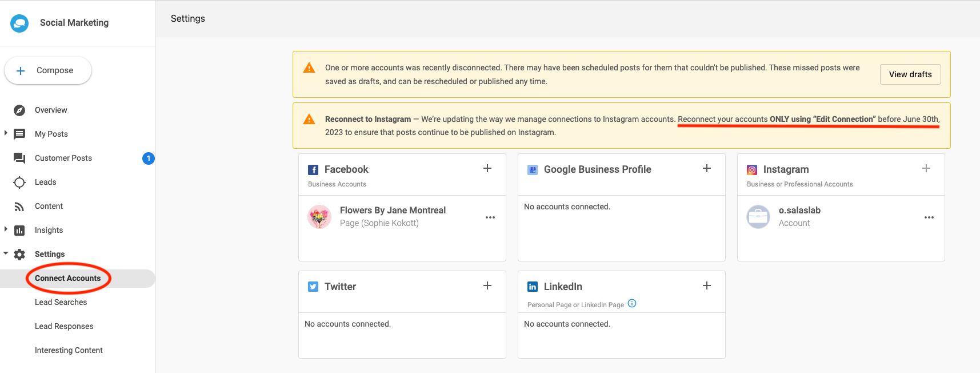
Task: Add a Google Business Profile account
Action: point(707,168)
